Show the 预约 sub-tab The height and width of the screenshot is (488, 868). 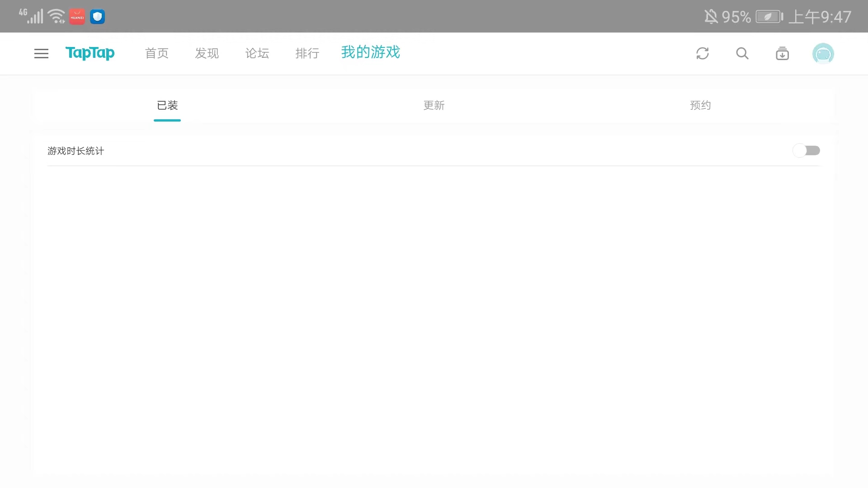[700, 105]
